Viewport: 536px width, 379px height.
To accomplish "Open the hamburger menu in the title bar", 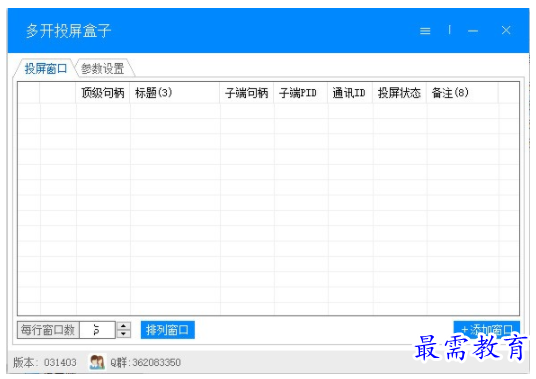I will pyautogui.click(x=425, y=31).
